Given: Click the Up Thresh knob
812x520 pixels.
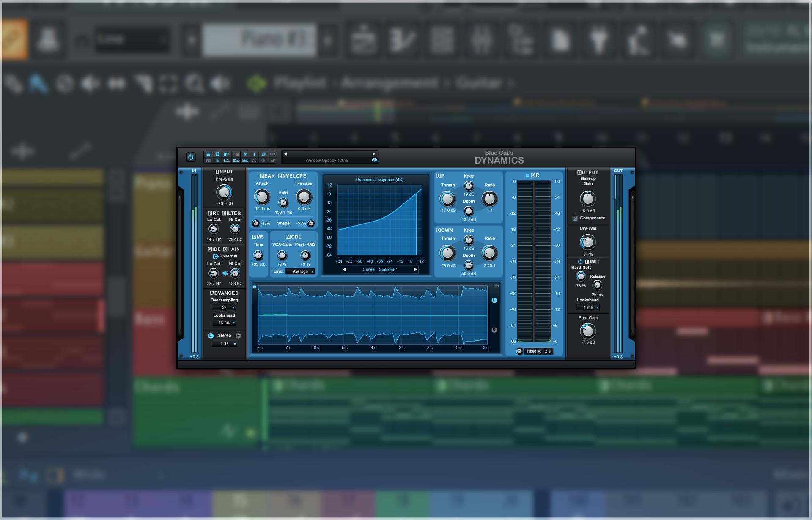Looking at the screenshot, I should 447,198.
